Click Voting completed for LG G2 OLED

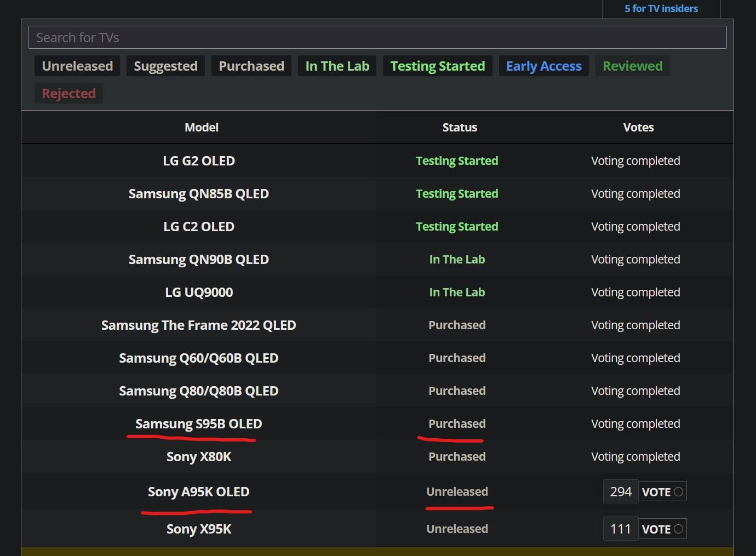pyautogui.click(x=635, y=161)
